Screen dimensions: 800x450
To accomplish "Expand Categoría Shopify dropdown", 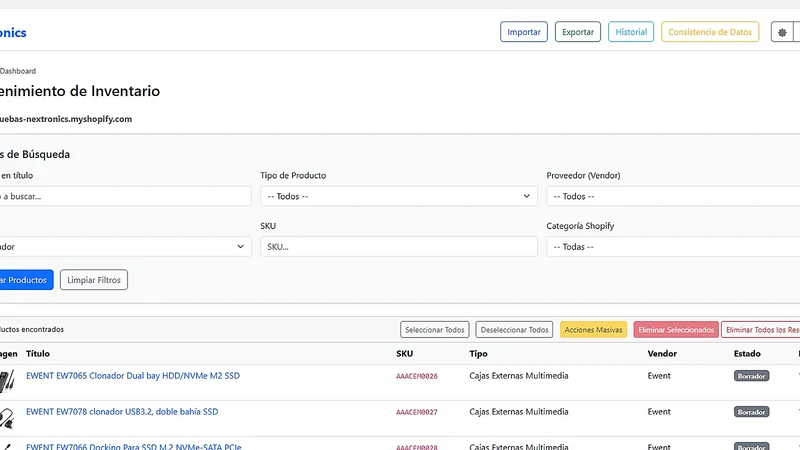I will pyautogui.click(x=673, y=246).
